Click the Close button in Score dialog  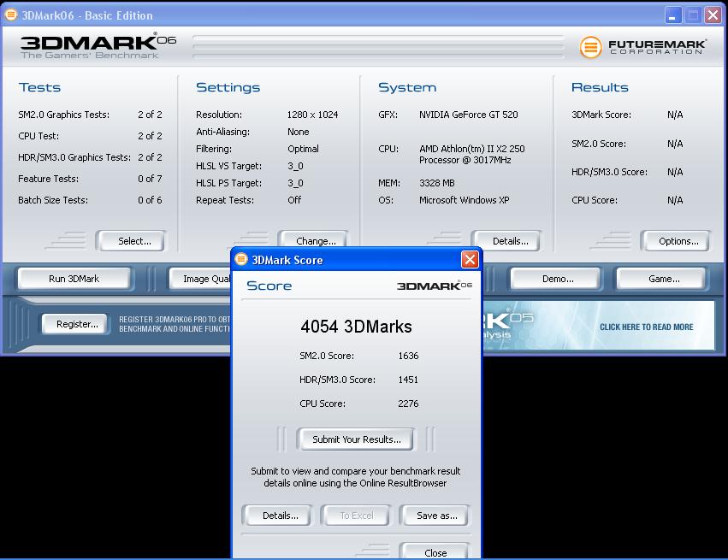tap(435, 551)
